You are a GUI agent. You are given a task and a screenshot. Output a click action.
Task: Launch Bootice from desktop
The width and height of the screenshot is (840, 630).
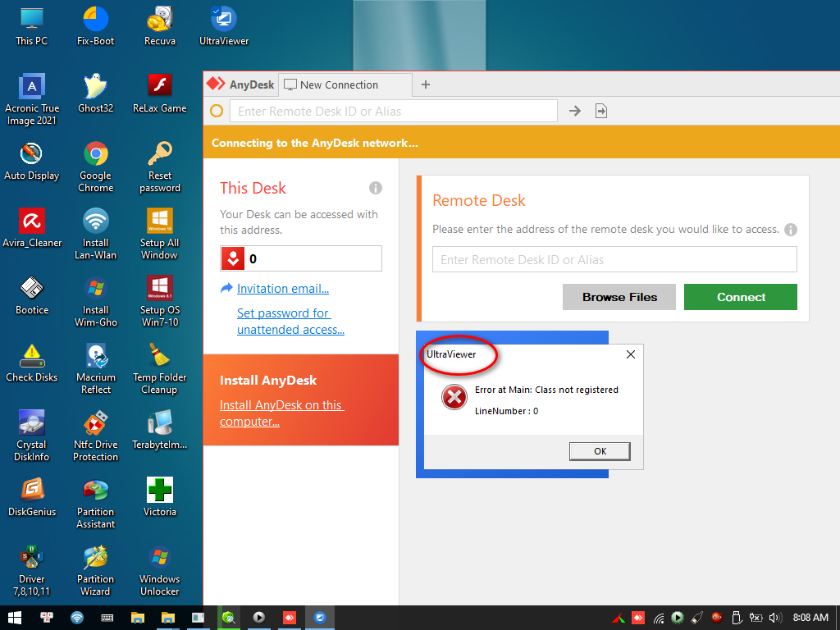pyautogui.click(x=32, y=295)
